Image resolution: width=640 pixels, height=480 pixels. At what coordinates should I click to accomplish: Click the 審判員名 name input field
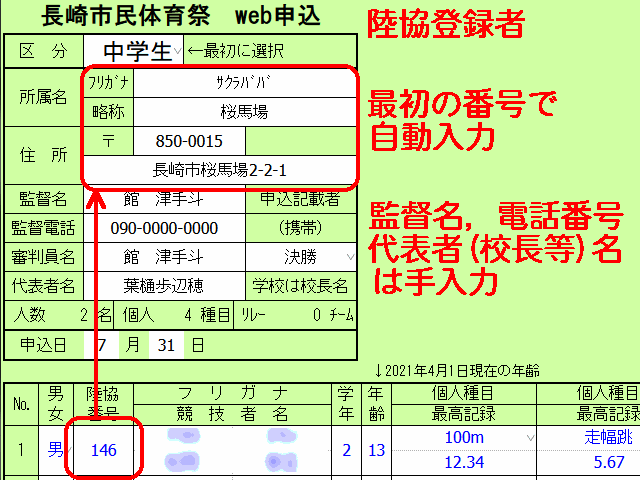[164, 257]
